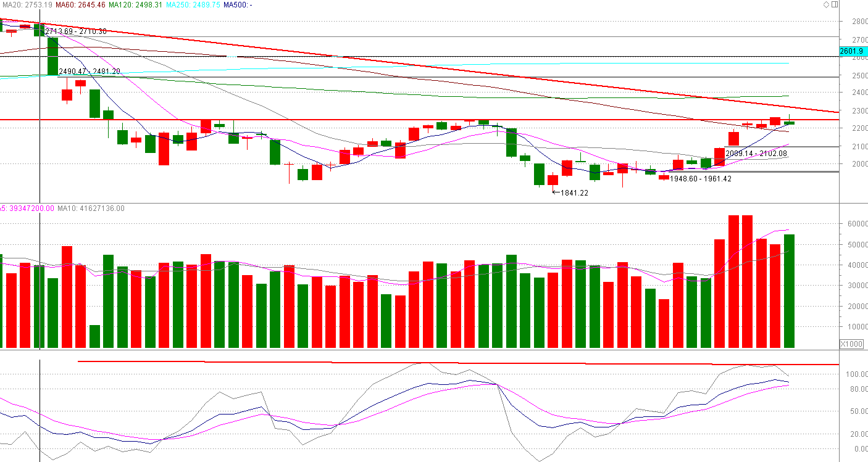Click the 1841.22 low price label
Image resolution: width=868 pixels, height=462 pixels.
574,192
